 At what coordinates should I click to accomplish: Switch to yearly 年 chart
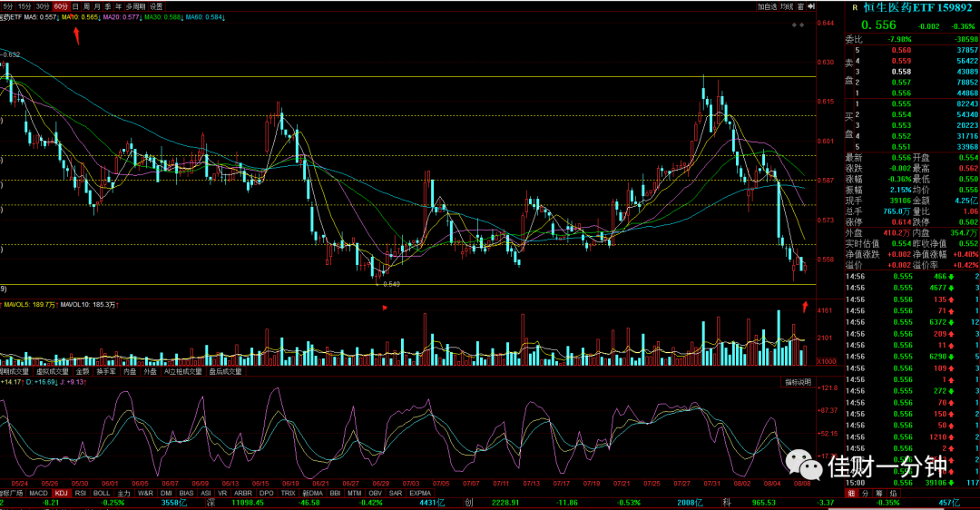click(118, 6)
